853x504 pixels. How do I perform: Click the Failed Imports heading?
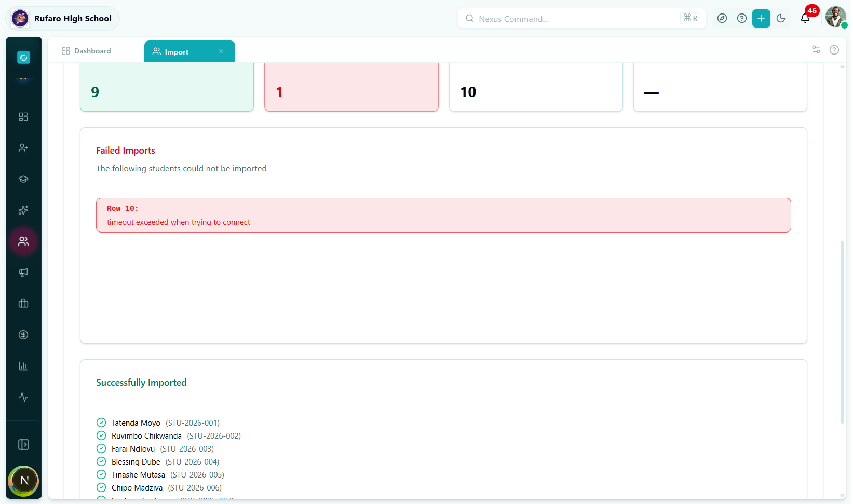126,151
